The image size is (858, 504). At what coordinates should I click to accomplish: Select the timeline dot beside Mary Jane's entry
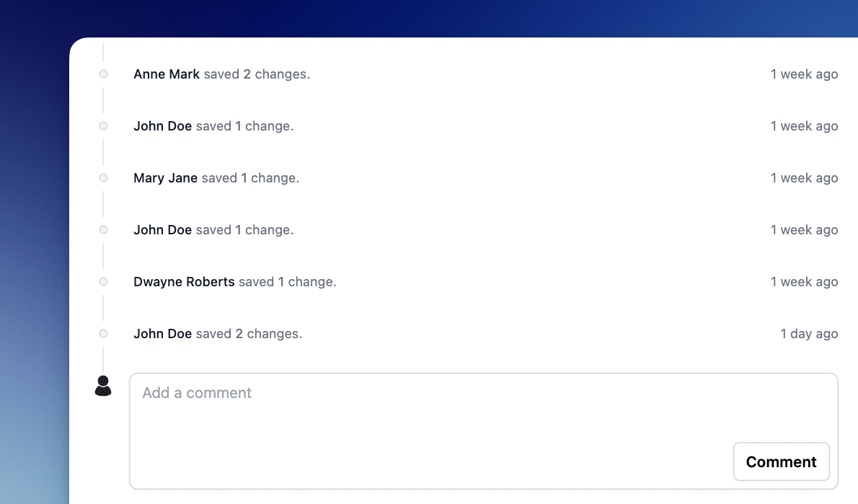coord(103,178)
